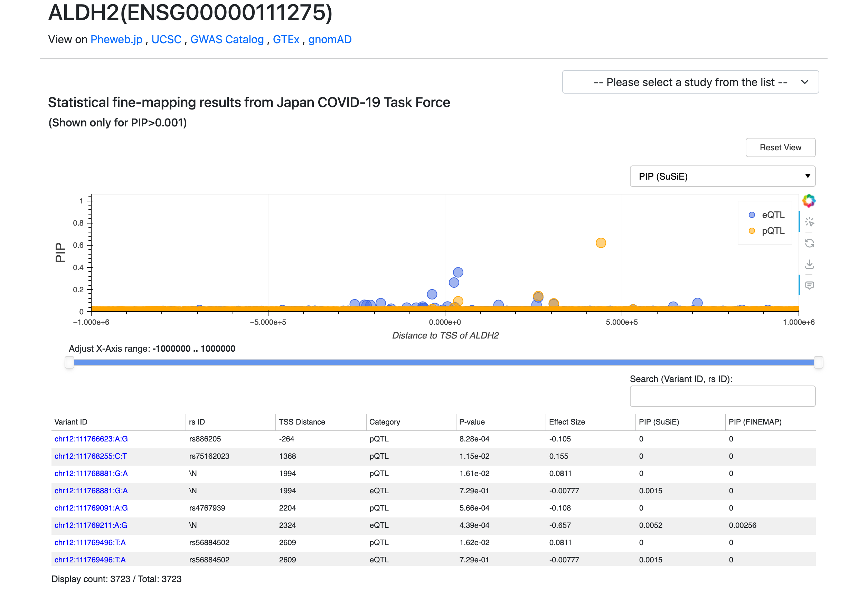Click the right X-axis range slider handle

click(x=818, y=362)
